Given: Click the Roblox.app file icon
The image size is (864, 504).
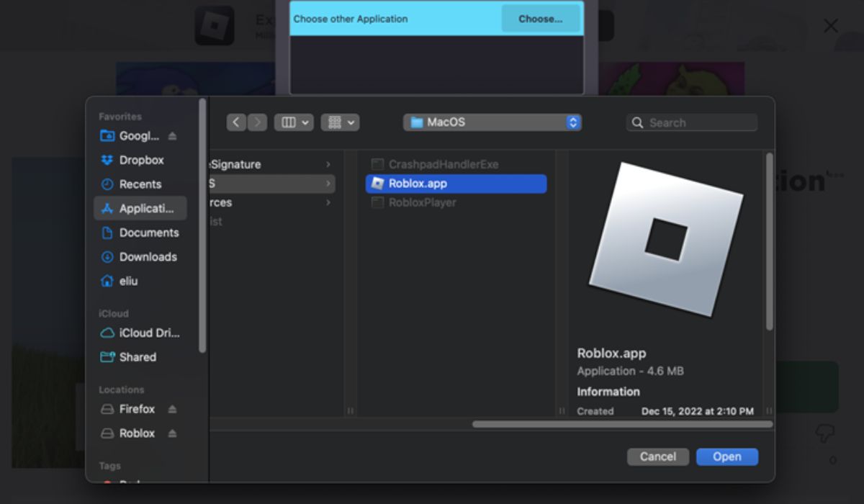Looking at the screenshot, I should click(x=377, y=184).
